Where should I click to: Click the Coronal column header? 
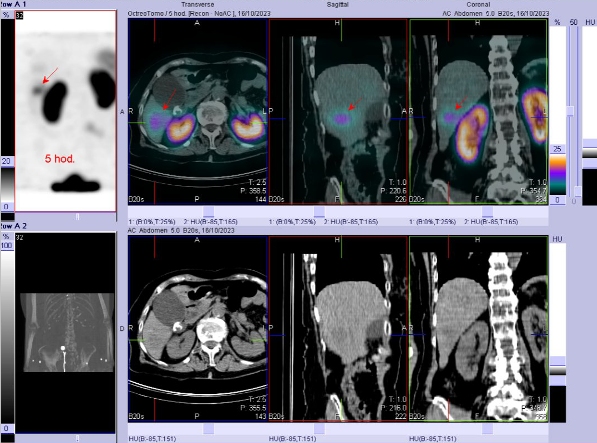(x=478, y=5)
